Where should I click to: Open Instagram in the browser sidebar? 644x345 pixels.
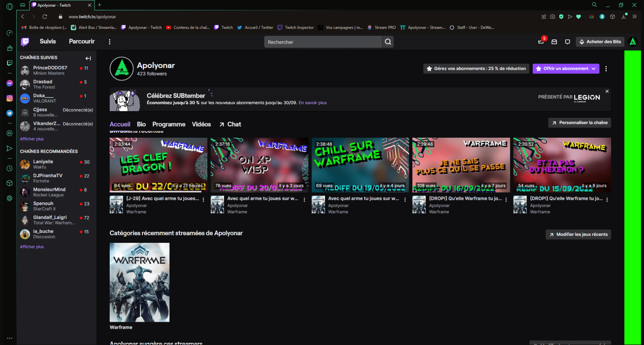(x=10, y=98)
